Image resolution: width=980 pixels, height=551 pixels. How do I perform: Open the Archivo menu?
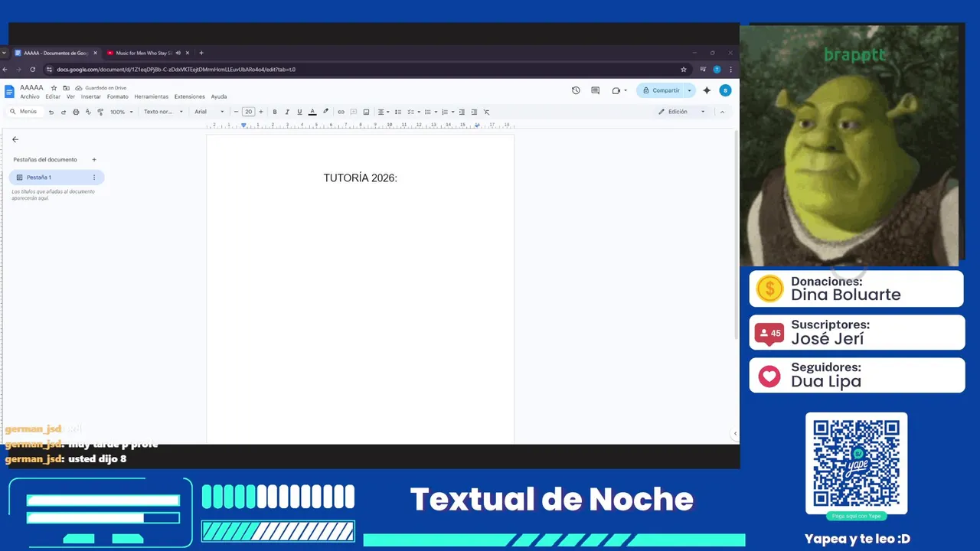pyautogui.click(x=30, y=96)
